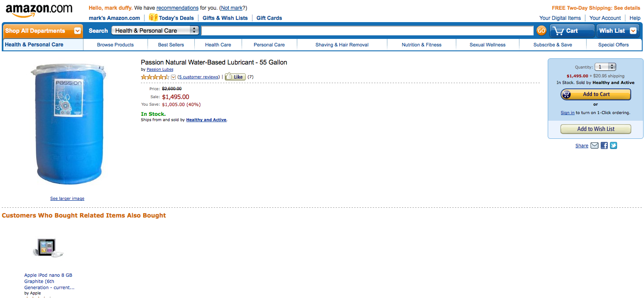Screen dimensions: 644x298
Task: Select the Apple iPod nano thumbnail
Action: tap(47, 248)
